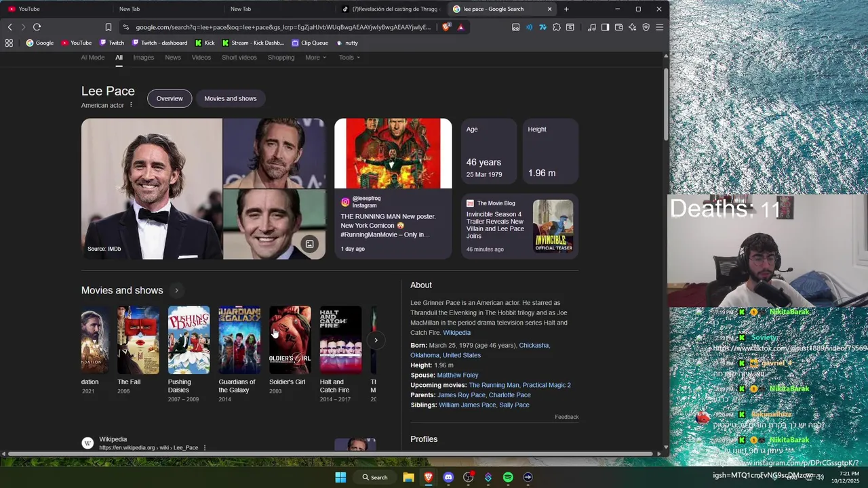Open the three-dot menu next to American actor

[x=131, y=105]
